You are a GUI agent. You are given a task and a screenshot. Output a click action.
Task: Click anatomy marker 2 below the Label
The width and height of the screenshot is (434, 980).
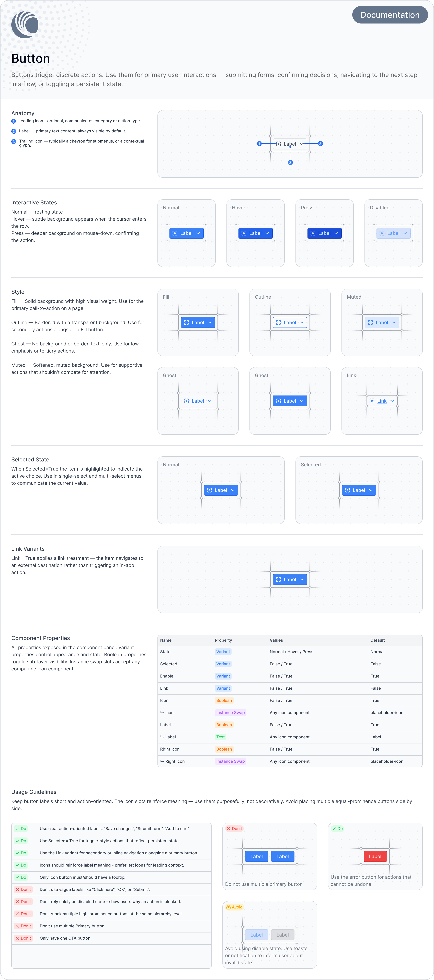pyautogui.click(x=290, y=162)
